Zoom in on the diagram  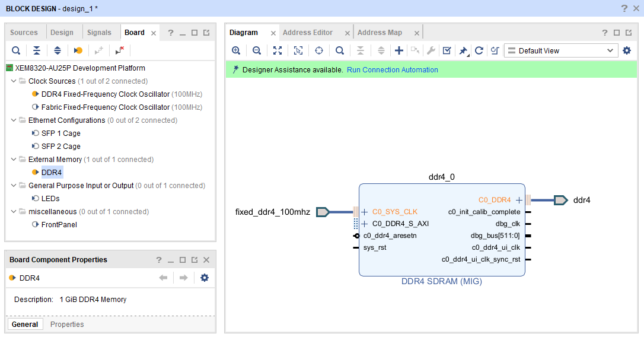[x=236, y=50]
